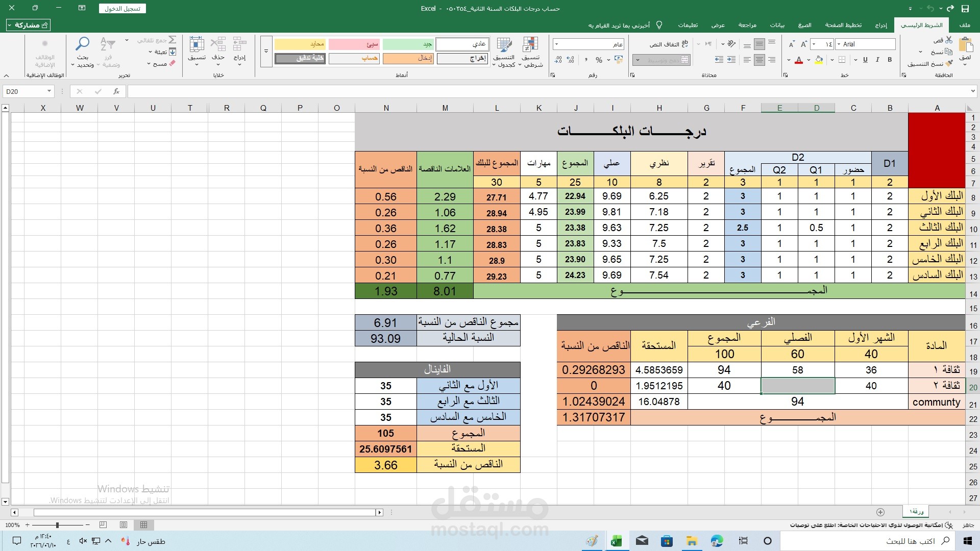Viewport: 980px width, 551px height.
Task: Toggle Middle Align for cell text
Action: pyautogui.click(x=759, y=44)
